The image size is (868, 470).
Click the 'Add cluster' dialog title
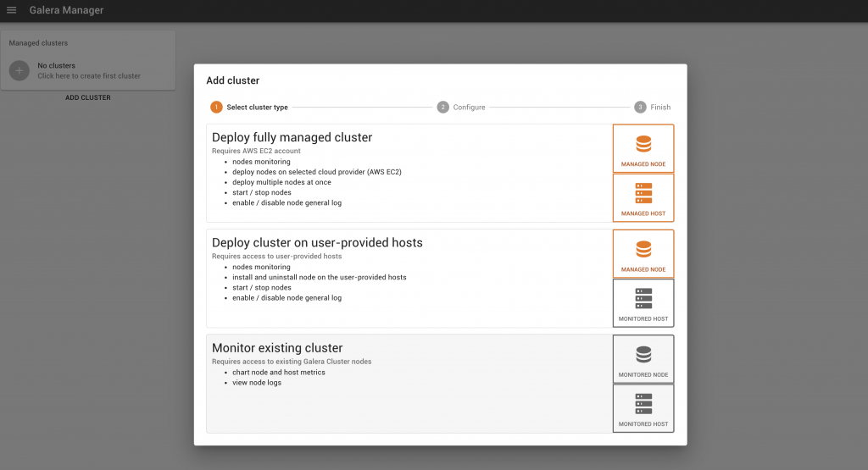point(233,80)
